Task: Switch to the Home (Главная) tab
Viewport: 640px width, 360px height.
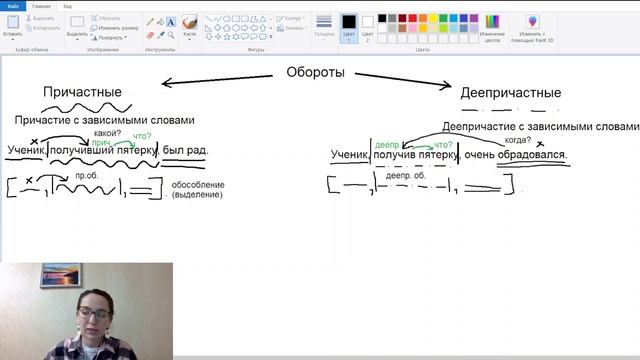Action: click(41, 6)
